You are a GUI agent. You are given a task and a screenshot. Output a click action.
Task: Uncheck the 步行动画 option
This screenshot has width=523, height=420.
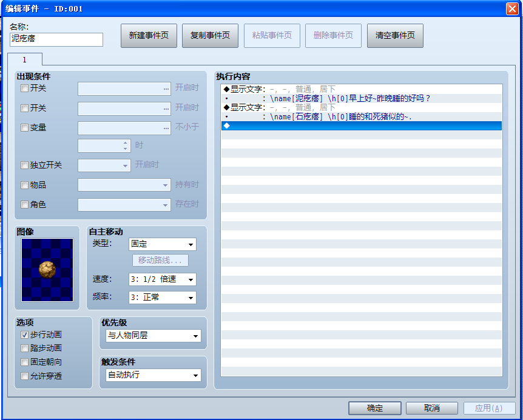click(x=24, y=335)
